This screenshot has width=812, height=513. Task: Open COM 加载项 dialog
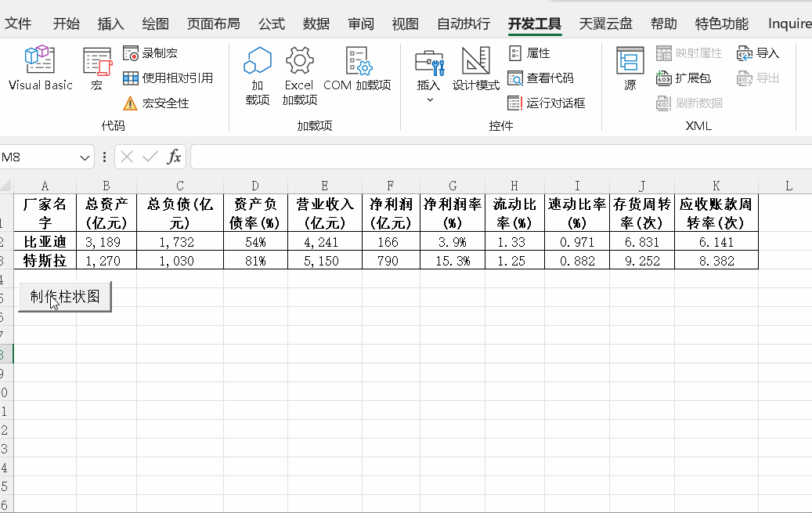coord(357,68)
